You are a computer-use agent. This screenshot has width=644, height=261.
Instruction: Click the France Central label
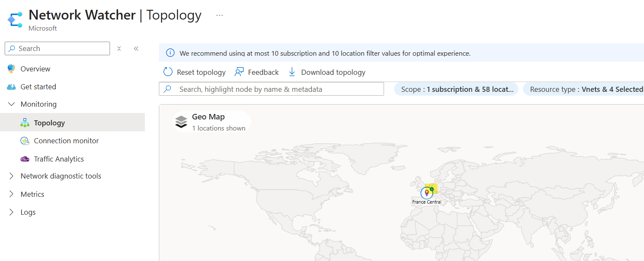pyautogui.click(x=427, y=202)
